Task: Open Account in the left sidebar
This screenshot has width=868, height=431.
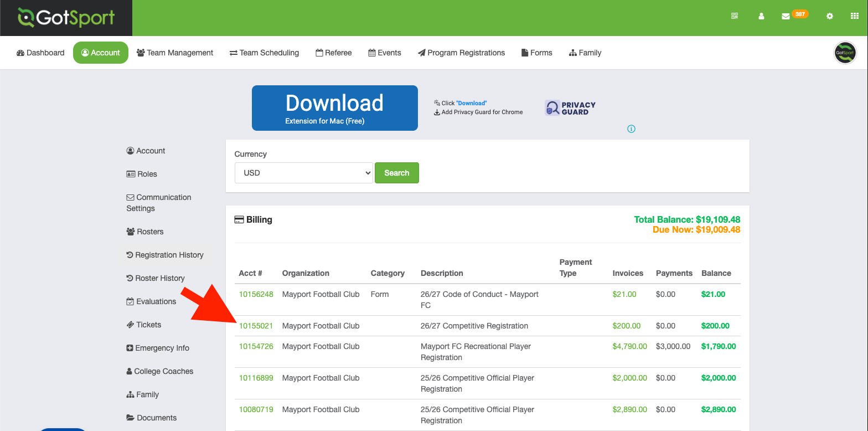Action: pyautogui.click(x=146, y=151)
